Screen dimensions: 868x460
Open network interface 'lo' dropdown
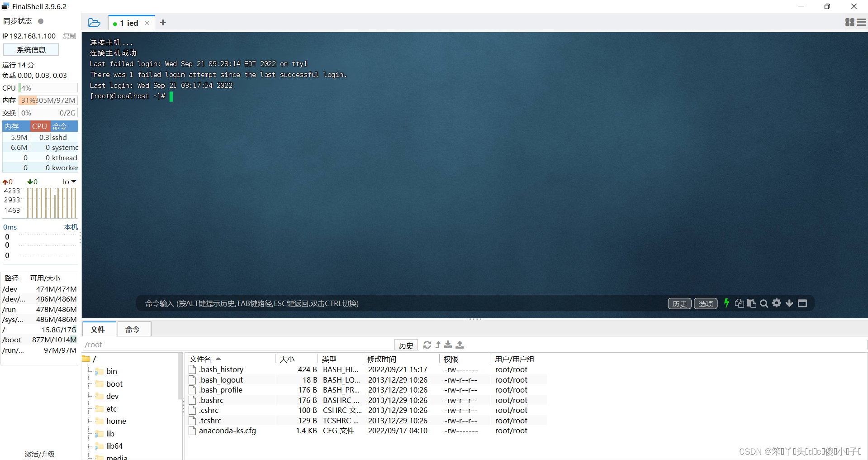(x=70, y=182)
